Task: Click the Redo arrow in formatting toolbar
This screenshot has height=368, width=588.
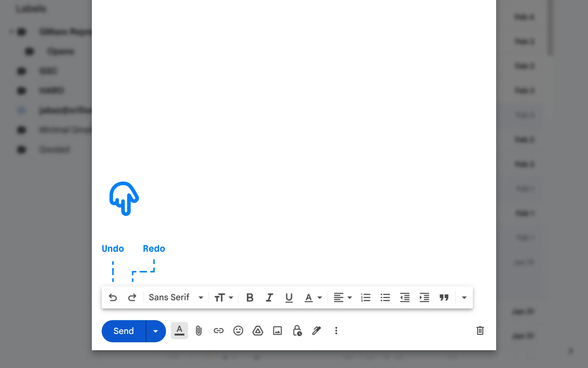Action: pyautogui.click(x=132, y=297)
